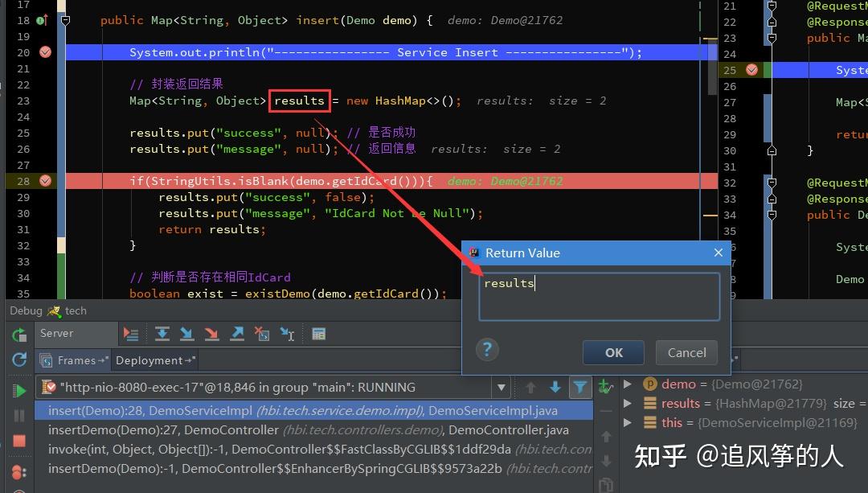Click the Step Into icon
868x493 pixels.
pos(187,334)
